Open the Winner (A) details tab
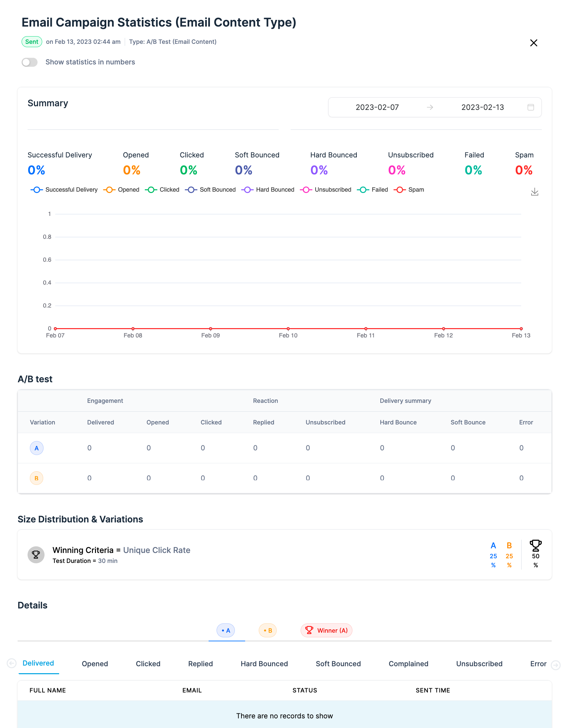The height and width of the screenshot is (728, 566). coord(326,630)
